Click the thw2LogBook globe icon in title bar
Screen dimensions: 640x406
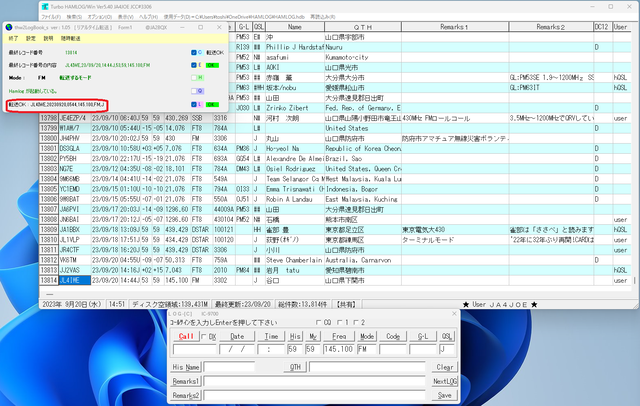(x=9, y=27)
